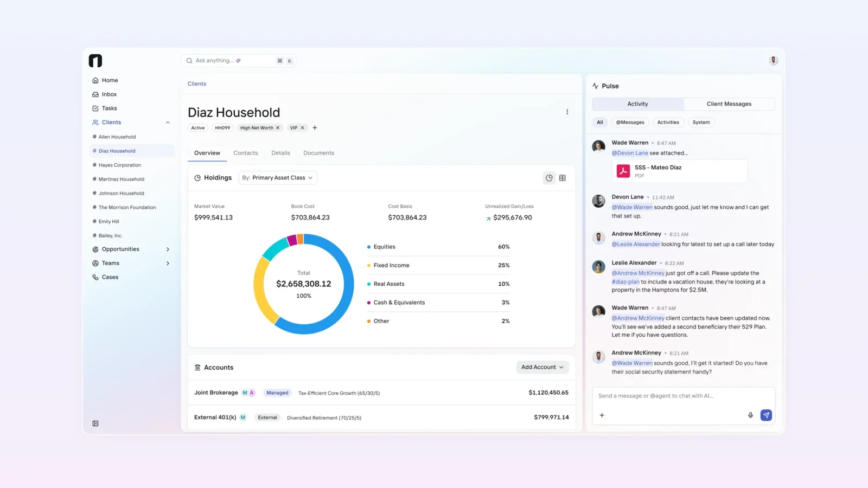This screenshot has height=488, width=868.
Task: Add attachment with plus in message box
Action: tap(602, 415)
